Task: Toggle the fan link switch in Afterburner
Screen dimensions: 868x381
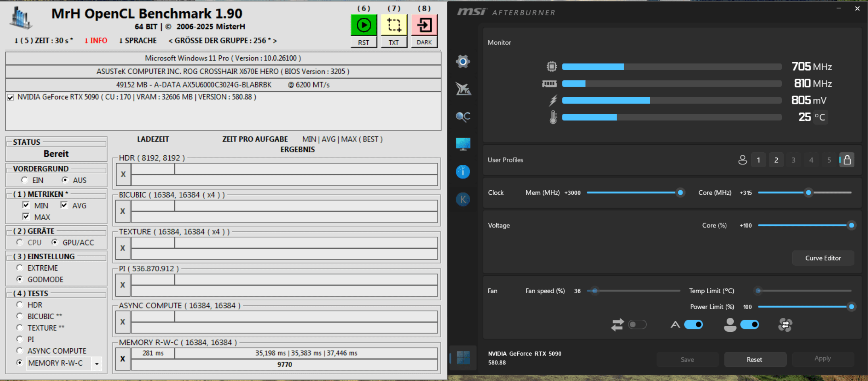Action: click(x=637, y=325)
